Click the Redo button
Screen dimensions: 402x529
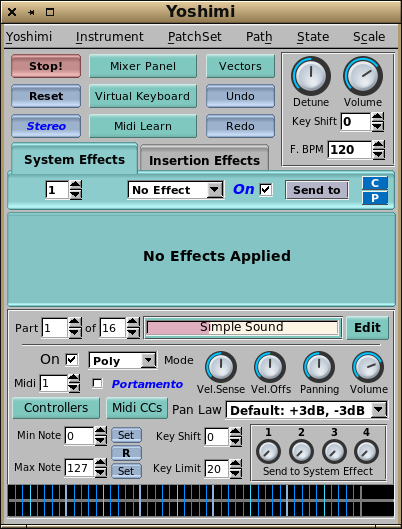[x=240, y=126]
